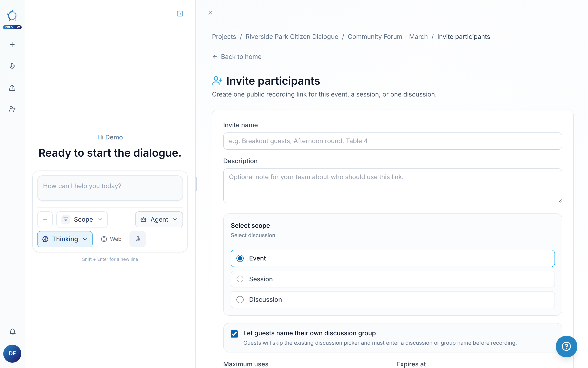
Task: Collapse the chat panel with the panel icon
Action: click(x=179, y=14)
